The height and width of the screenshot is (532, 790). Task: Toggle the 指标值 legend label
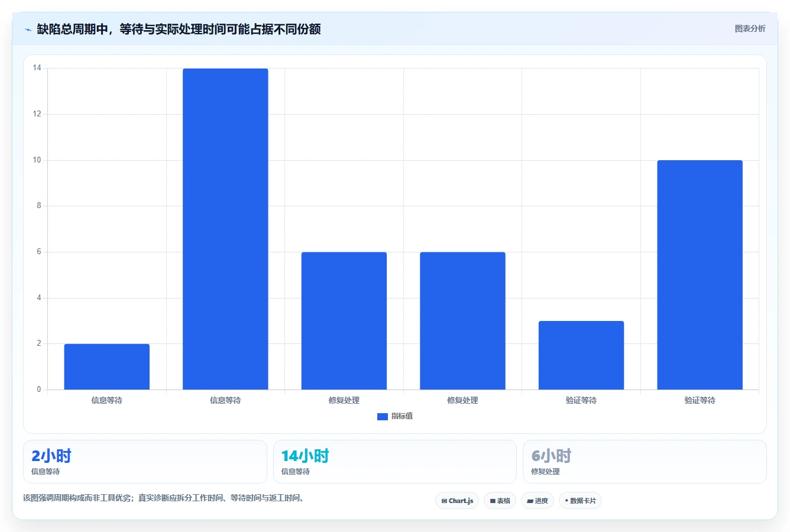click(402, 417)
